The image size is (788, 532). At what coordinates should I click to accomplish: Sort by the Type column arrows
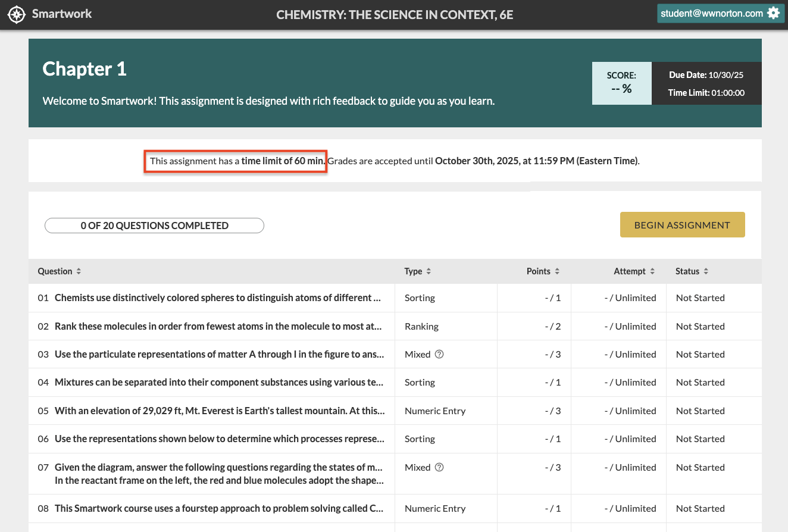pos(429,271)
